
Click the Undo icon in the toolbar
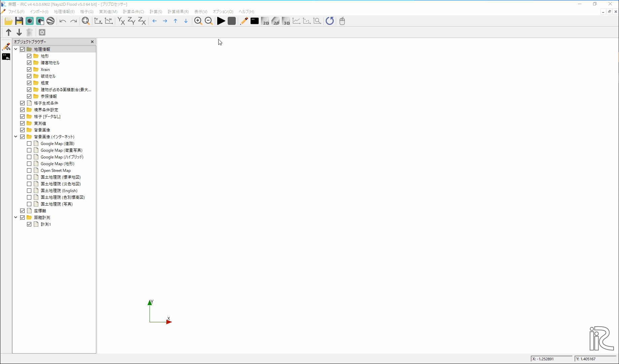pos(63,21)
